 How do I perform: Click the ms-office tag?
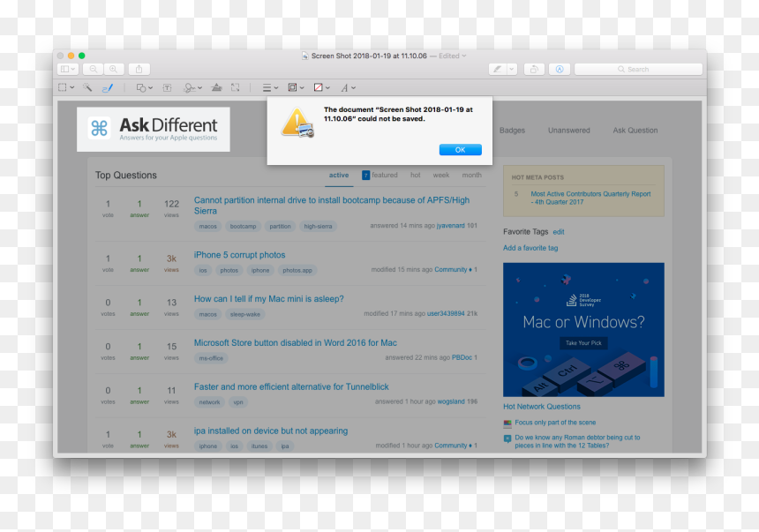click(x=211, y=358)
